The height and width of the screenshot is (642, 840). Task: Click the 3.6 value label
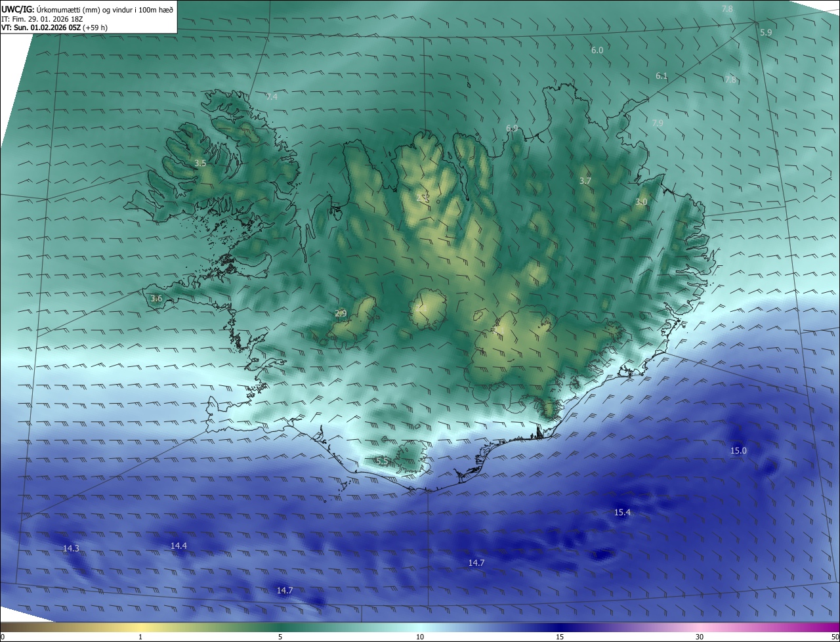click(156, 299)
